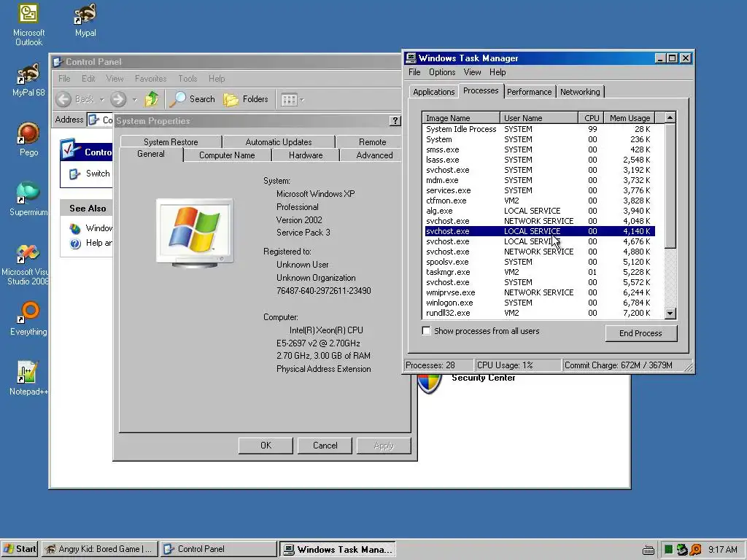Click the Switch to Category View icon
The image size is (747, 560).
click(75, 174)
